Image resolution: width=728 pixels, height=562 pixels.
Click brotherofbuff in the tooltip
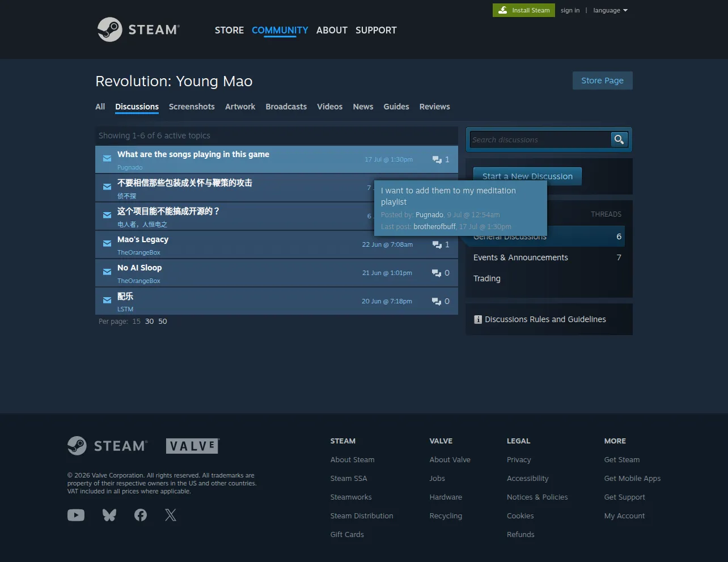click(x=434, y=226)
